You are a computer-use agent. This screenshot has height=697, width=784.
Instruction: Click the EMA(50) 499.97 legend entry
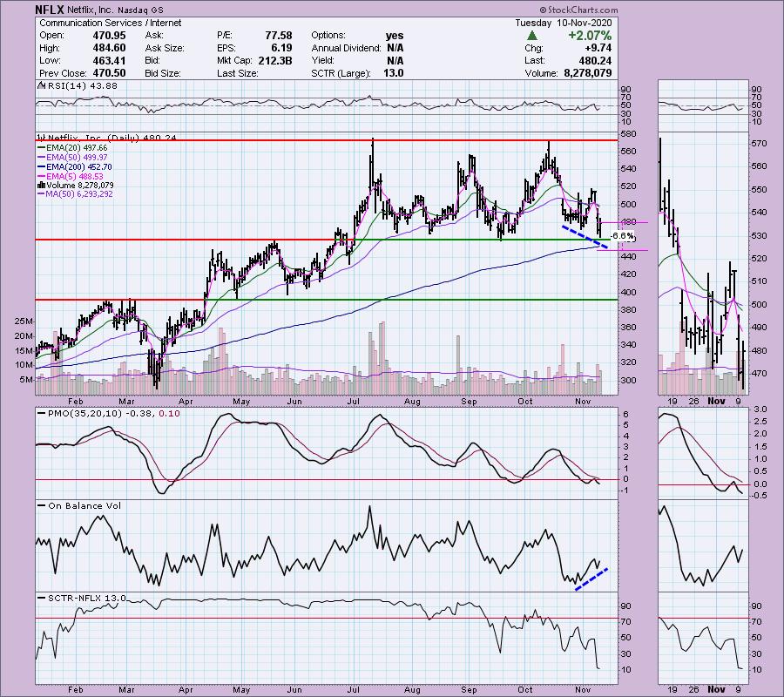(77, 158)
